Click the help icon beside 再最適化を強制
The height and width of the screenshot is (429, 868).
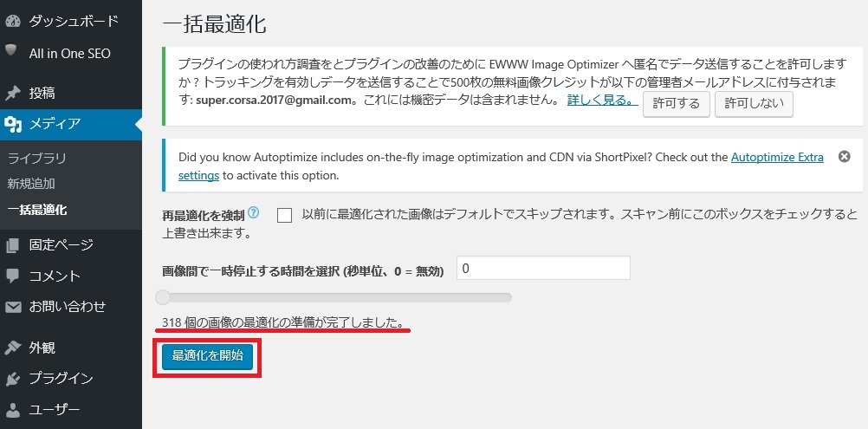(254, 212)
